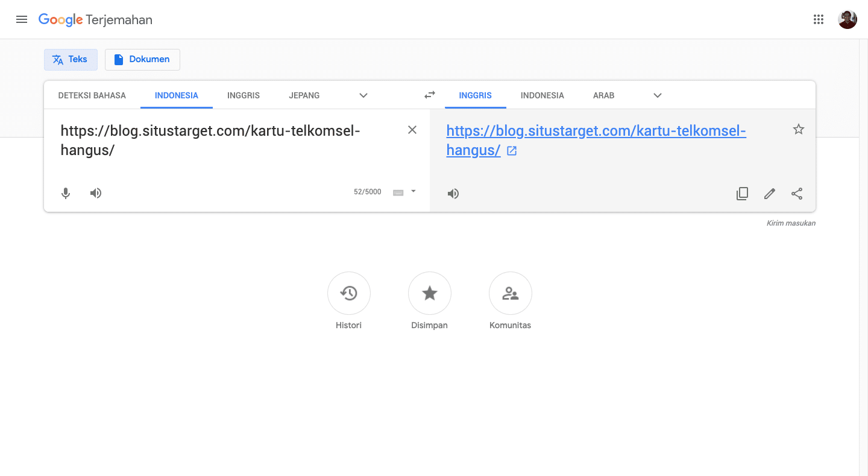Copy the translation to clipboard

coord(743,194)
